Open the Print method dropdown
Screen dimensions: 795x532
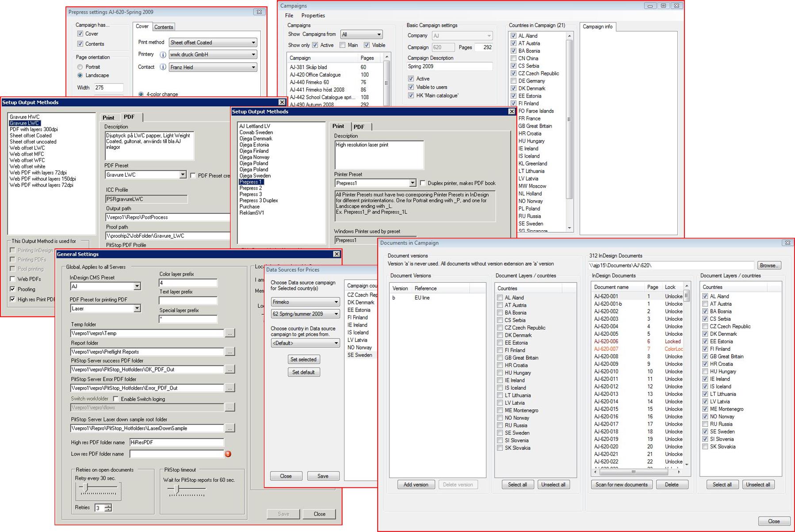point(253,43)
